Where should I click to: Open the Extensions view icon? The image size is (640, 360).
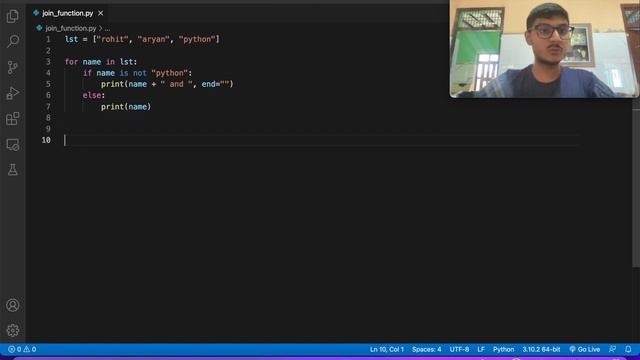pos(13,119)
